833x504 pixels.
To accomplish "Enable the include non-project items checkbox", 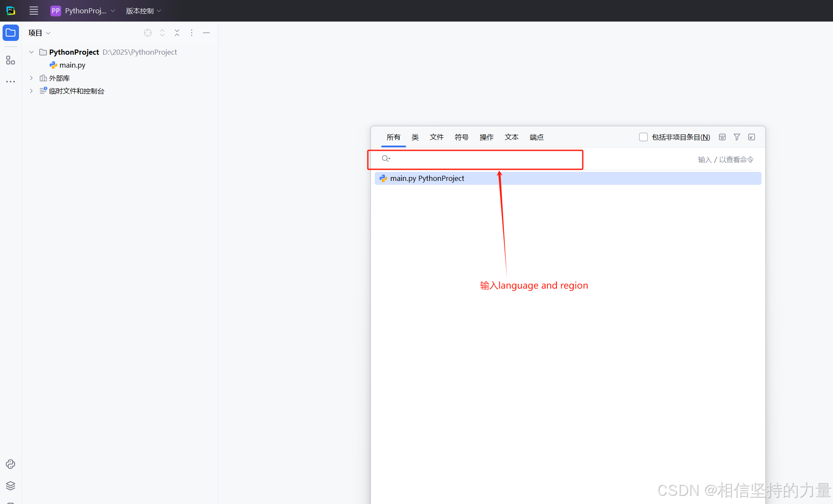I will tap(643, 137).
